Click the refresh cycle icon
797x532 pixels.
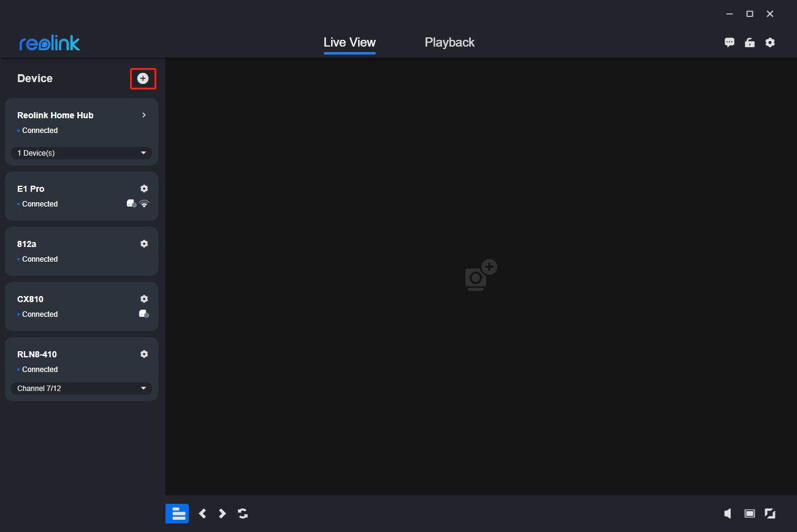pyautogui.click(x=243, y=514)
